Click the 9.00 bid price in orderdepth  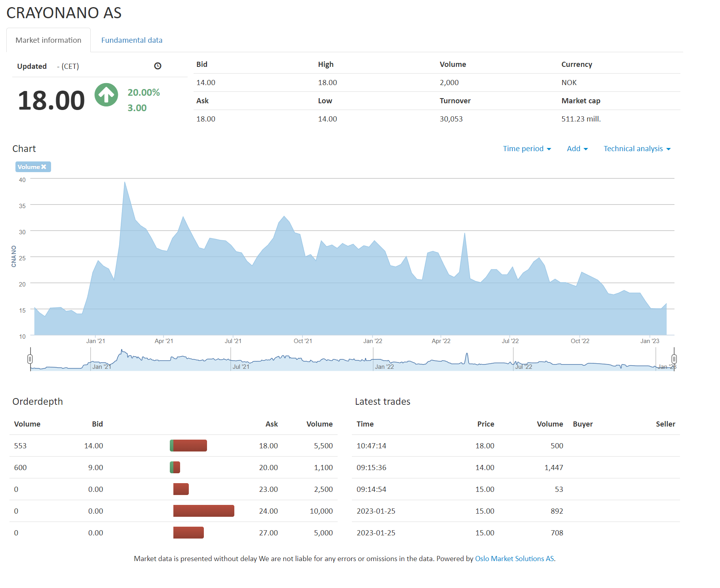[x=95, y=467]
